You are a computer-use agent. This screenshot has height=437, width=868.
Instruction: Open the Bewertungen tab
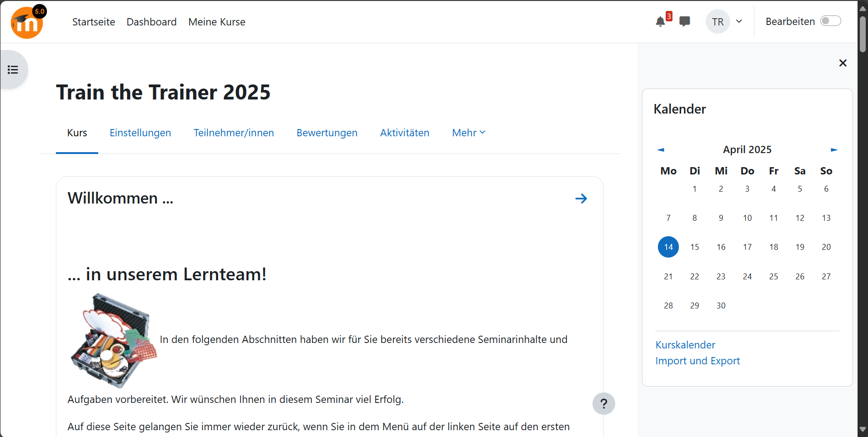(x=327, y=133)
